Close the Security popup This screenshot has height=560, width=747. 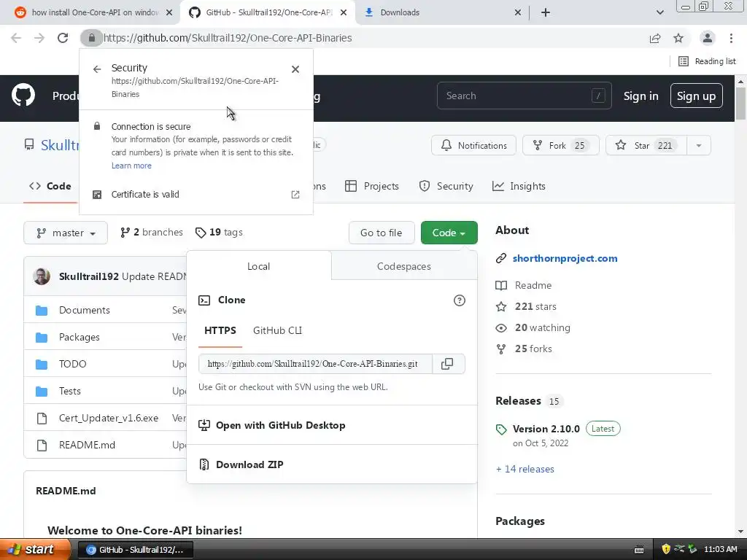295,69
